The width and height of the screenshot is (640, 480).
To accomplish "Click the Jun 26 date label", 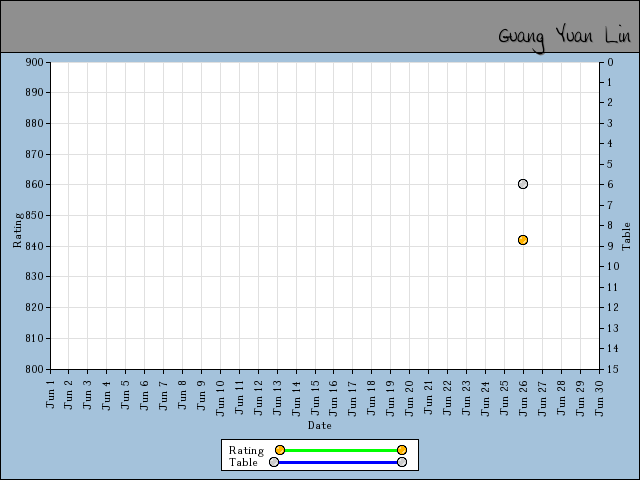I will [x=523, y=398].
